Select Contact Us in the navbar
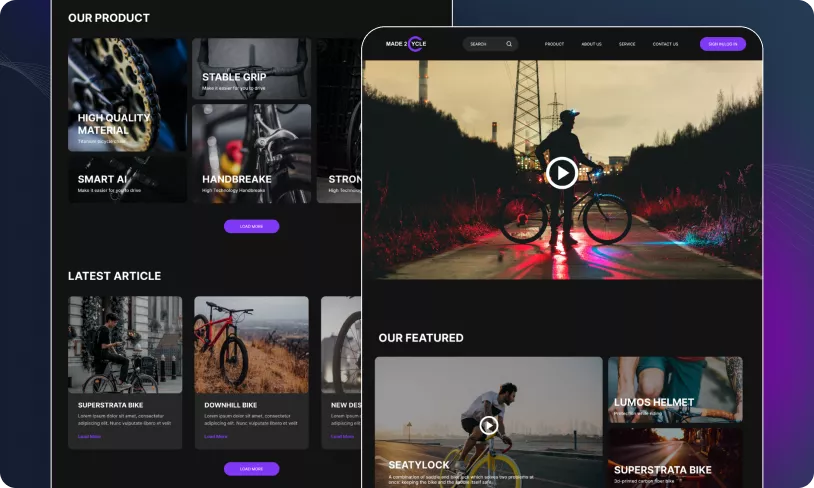Screen dimensions: 814x488 click(665, 44)
